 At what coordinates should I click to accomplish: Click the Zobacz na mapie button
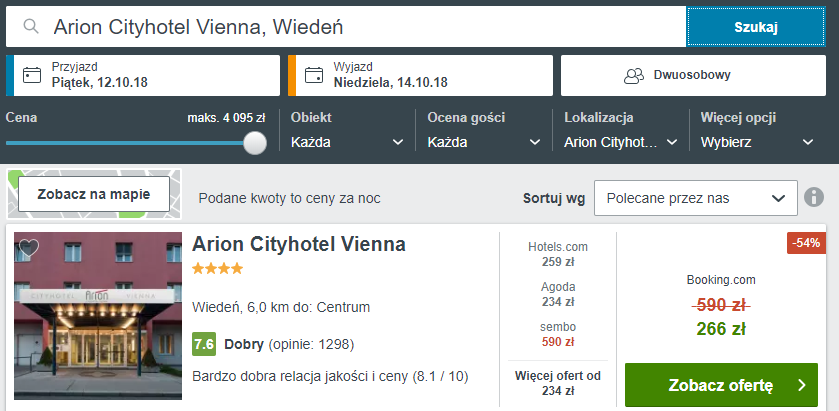(x=94, y=194)
